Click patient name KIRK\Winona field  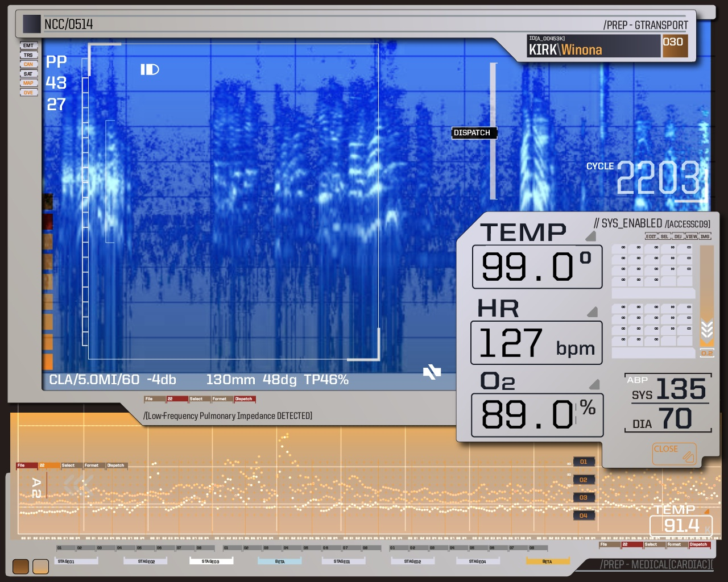tap(594, 47)
